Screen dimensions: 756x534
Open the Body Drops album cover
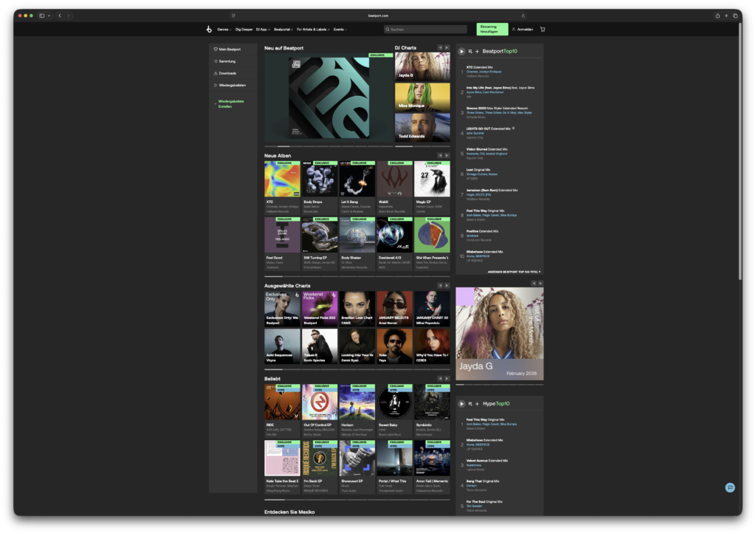[x=320, y=179]
